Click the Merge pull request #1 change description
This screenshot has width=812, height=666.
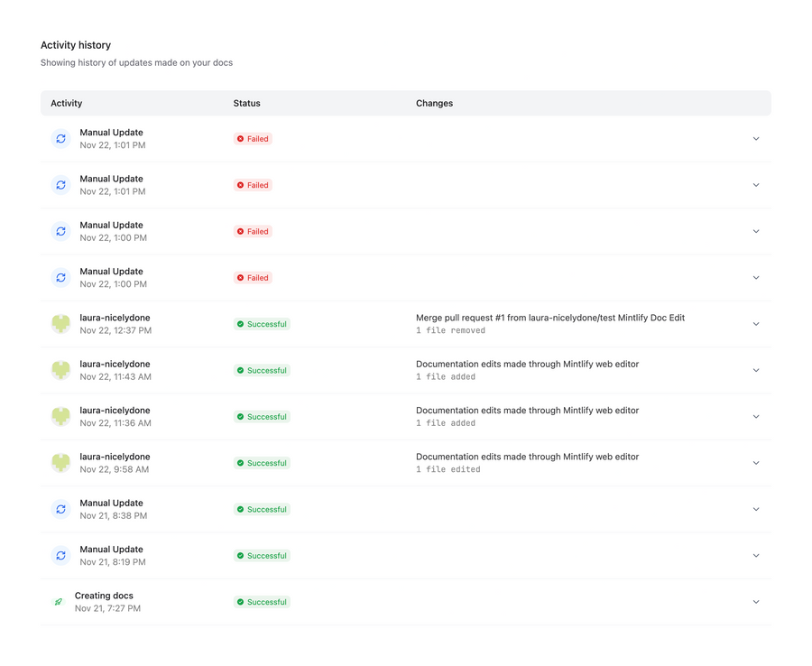tap(549, 318)
